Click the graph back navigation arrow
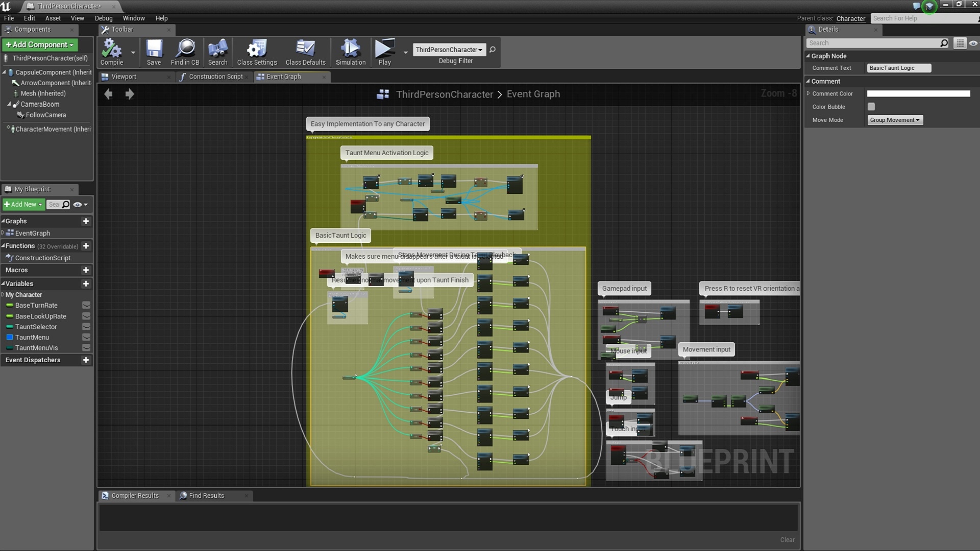This screenshot has width=980, height=551. [108, 94]
